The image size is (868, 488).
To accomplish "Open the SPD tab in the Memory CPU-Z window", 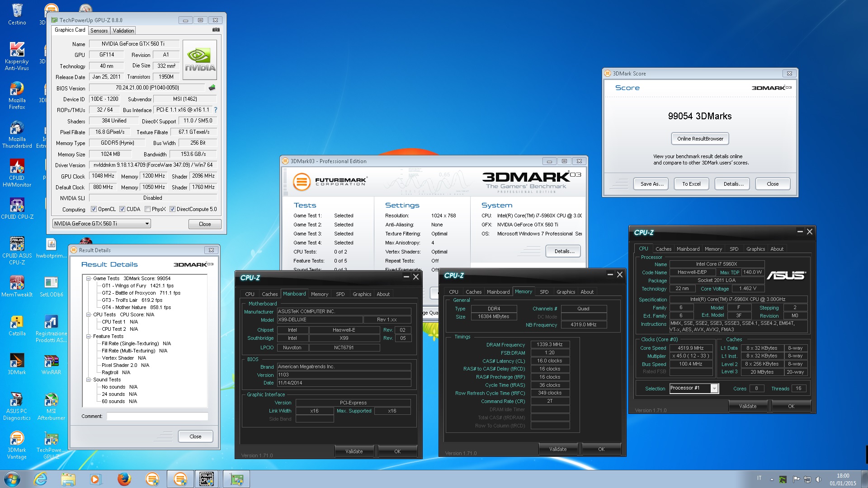I will (544, 292).
